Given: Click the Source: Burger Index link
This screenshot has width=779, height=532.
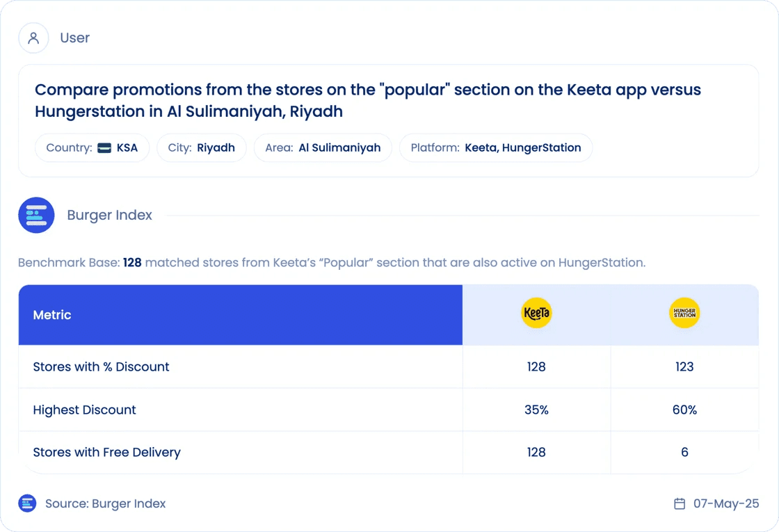Looking at the screenshot, I should click(105, 503).
